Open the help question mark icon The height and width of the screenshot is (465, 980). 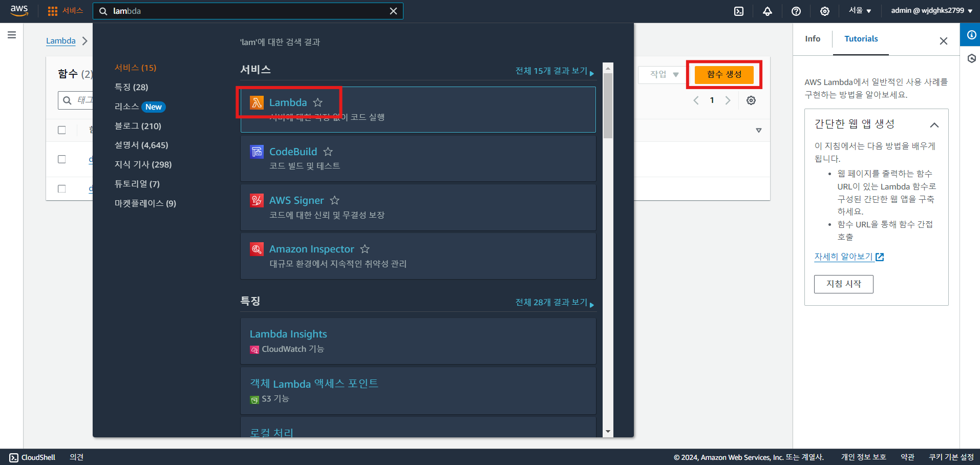[x=796, y=11]
